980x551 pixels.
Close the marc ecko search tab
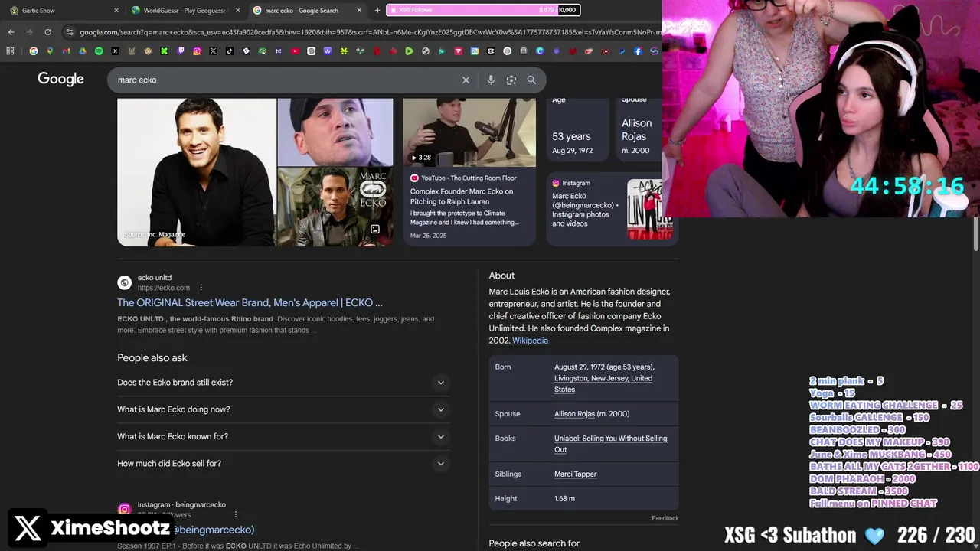click(359, 10)
